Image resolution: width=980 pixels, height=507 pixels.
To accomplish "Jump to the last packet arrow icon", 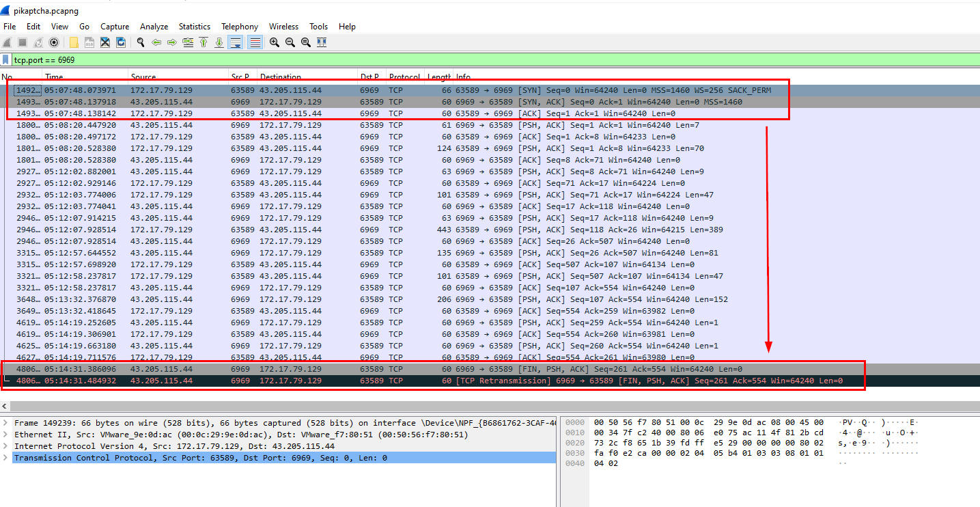I will [x=219, y=42].
